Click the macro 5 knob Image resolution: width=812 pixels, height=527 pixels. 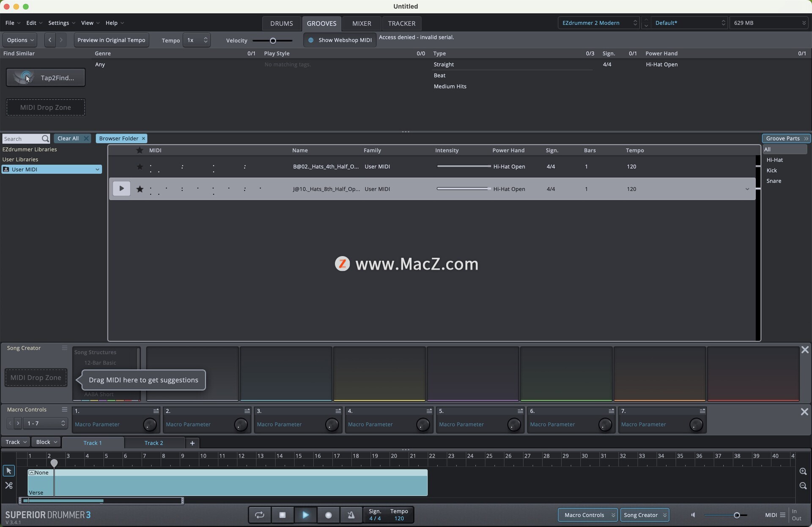pos(514,425)
